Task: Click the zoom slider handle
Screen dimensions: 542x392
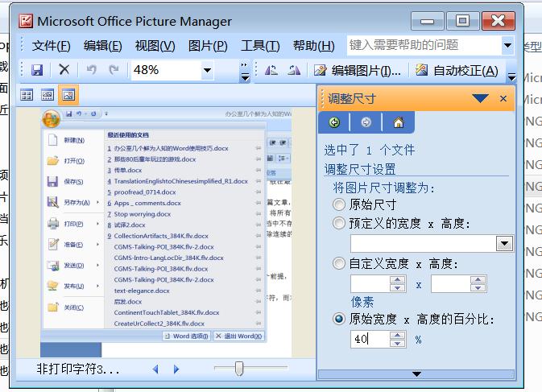Action: pos(239,368)
